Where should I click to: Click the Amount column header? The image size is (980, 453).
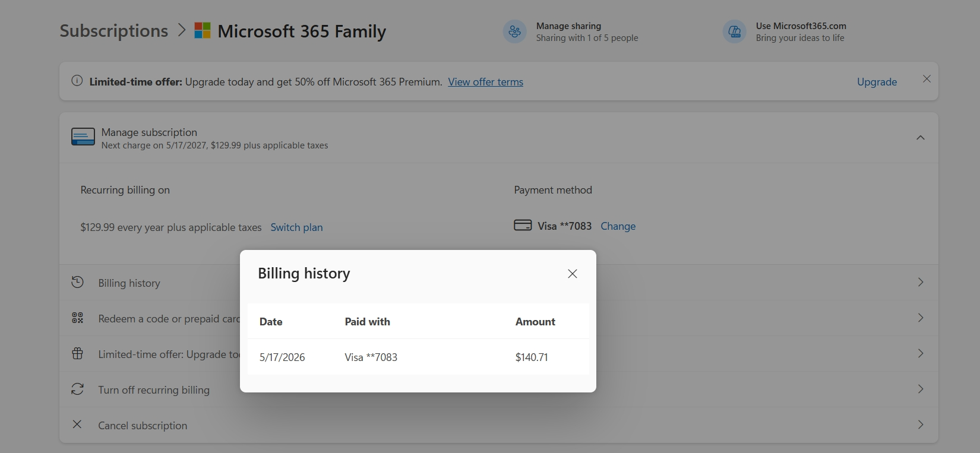(x=535, y=322)
